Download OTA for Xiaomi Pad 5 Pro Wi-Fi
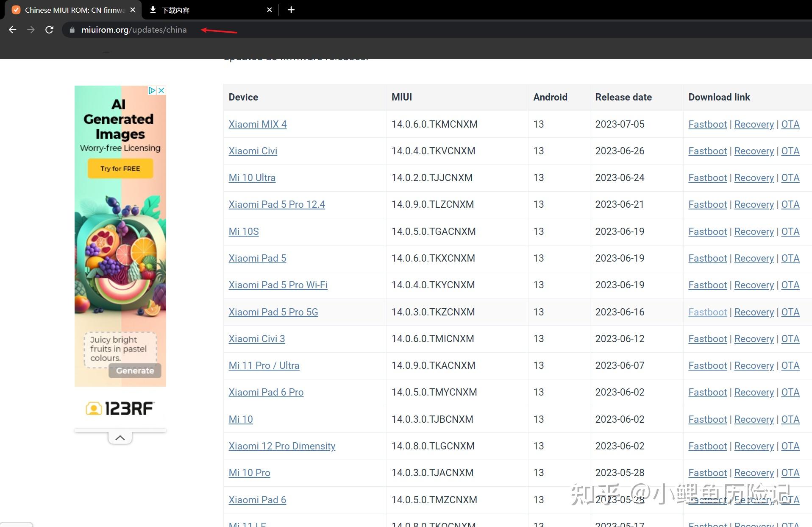The width and height of the screenshot is (812, 527). (790, 285)
